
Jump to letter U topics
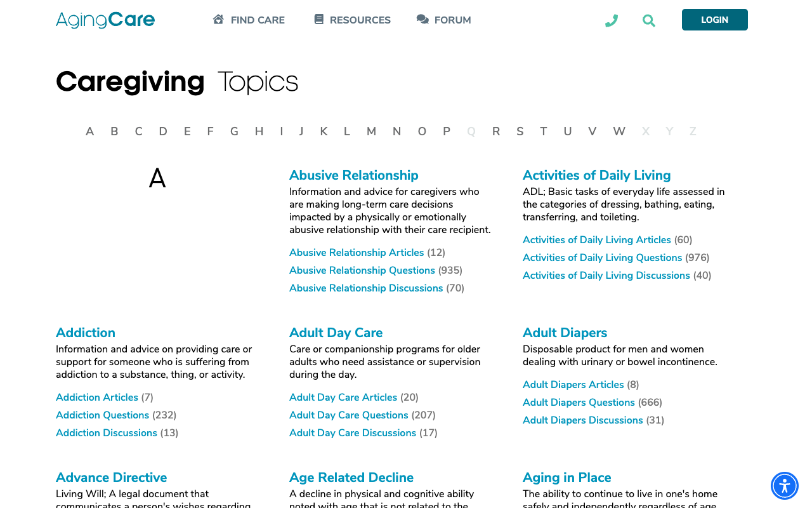click(x=568, y=131)
